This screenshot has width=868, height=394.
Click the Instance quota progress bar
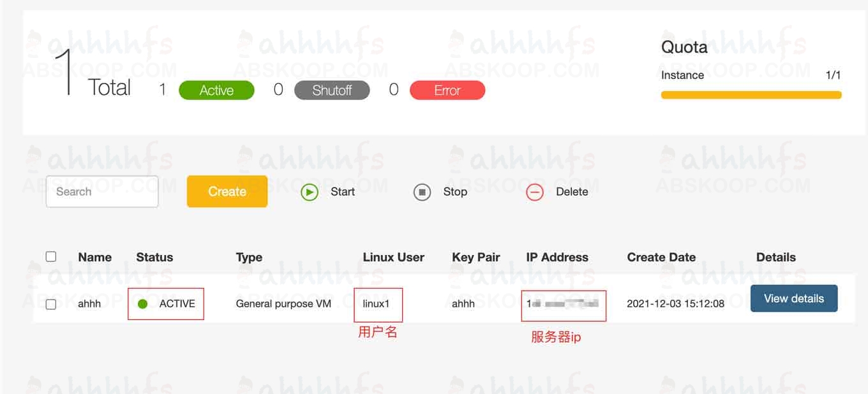(751, 95)
